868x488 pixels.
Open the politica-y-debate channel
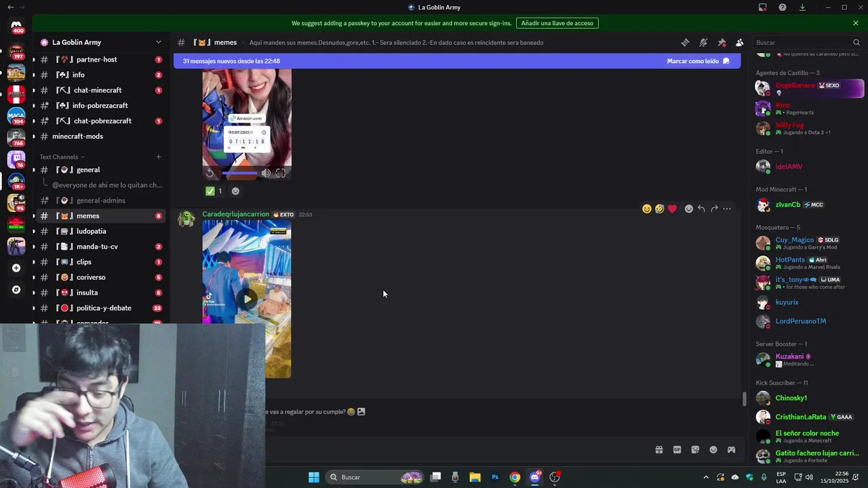point(100,308)
